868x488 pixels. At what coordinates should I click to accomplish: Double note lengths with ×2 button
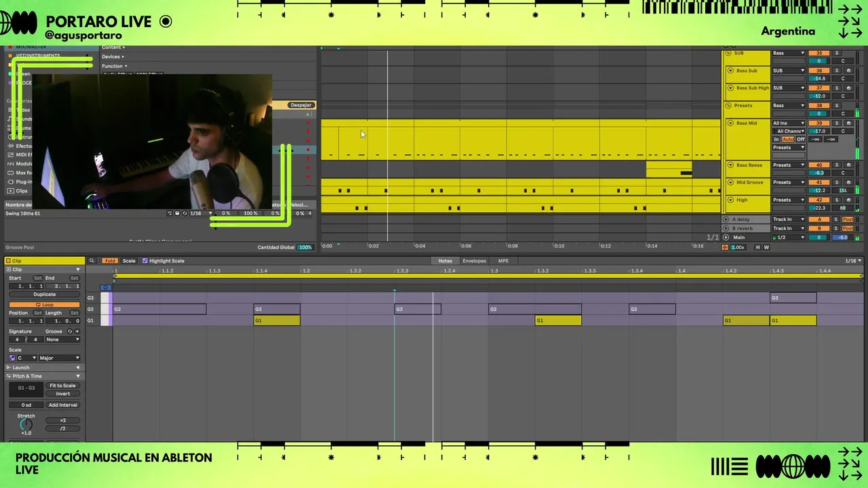click(62, 420)
